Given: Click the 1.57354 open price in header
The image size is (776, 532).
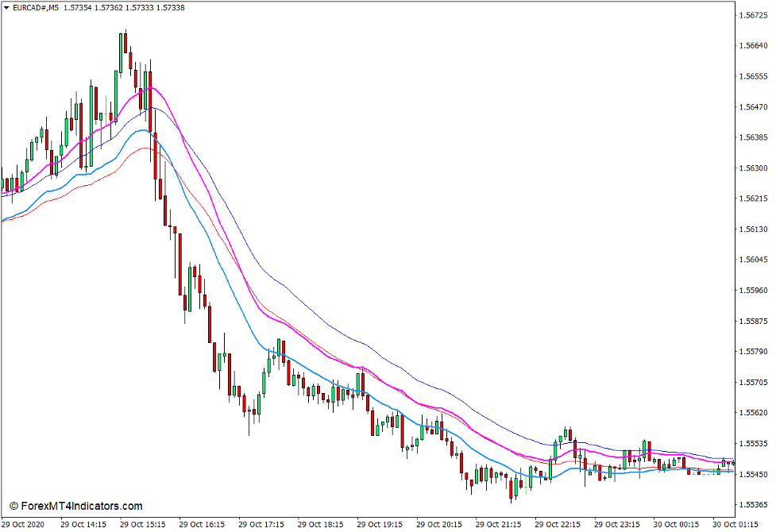Looking at the screenshot, I should (79, 8).
